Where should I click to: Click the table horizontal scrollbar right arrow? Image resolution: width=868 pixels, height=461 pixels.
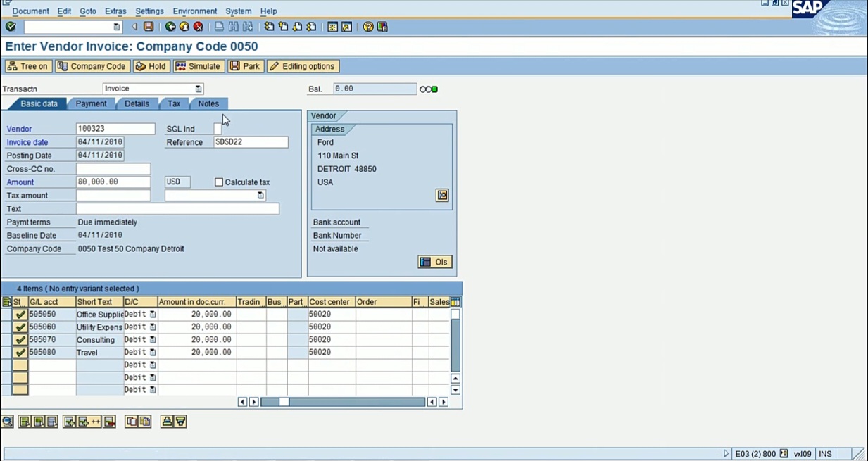coord(444,402)
